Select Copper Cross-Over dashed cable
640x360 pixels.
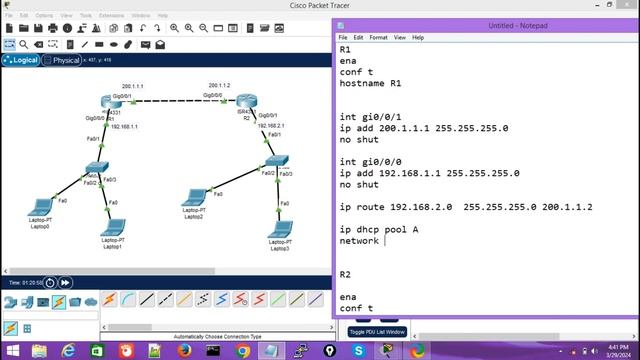[x=165, y=300]
